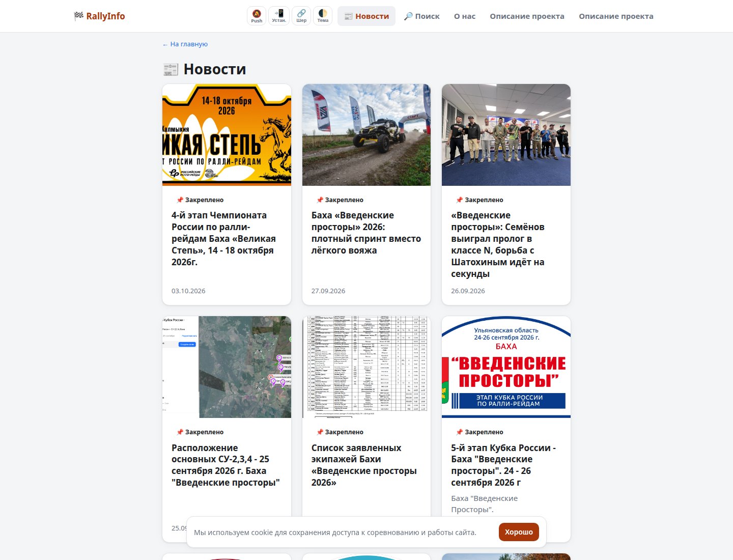Select the Новости tab in the header
This screenshot has width=733, height=560.
coord(366,16)
